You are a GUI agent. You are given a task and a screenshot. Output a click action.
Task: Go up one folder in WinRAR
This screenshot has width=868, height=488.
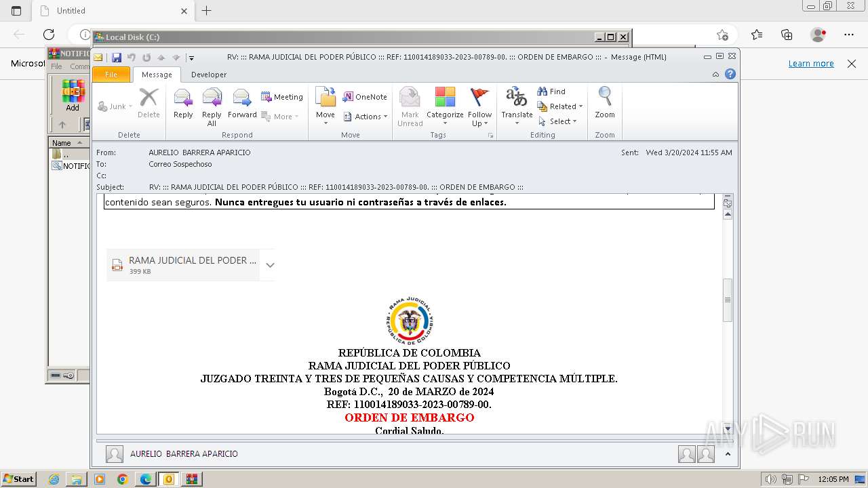(62, 125)
